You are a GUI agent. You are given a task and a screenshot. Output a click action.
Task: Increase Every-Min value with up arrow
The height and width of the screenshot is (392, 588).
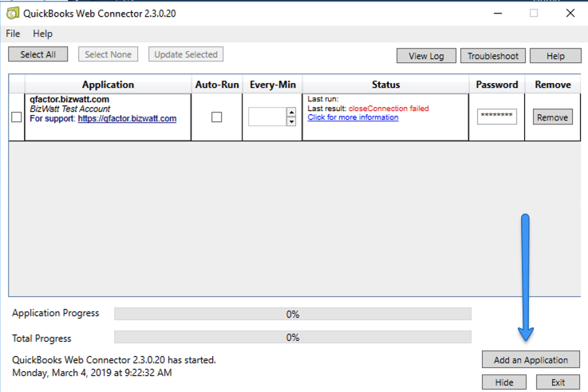point(291,112)
